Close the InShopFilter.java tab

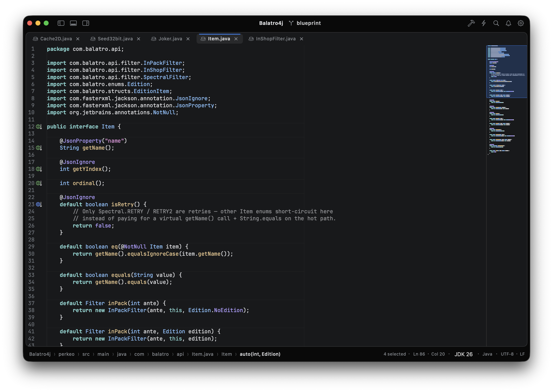(x=301, y=39)
